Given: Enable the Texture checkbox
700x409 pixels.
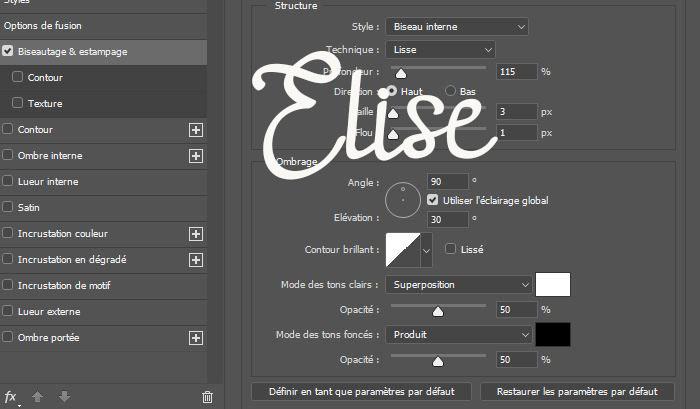Looking at the screenshot, I should (x=18, y=103).
